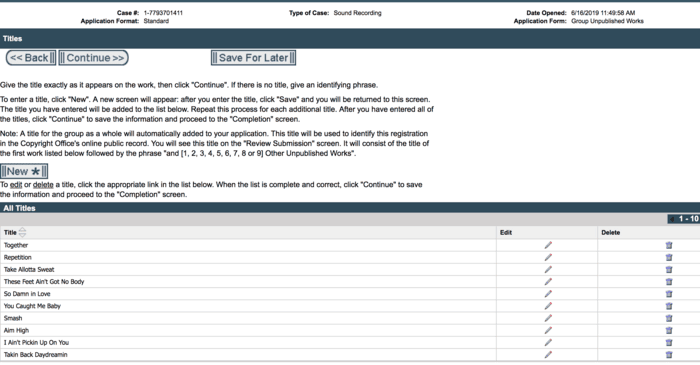Click the Save For Later button
Image resolution: width=700 pixels, height=365 pixels.
(x=253, y=58)
